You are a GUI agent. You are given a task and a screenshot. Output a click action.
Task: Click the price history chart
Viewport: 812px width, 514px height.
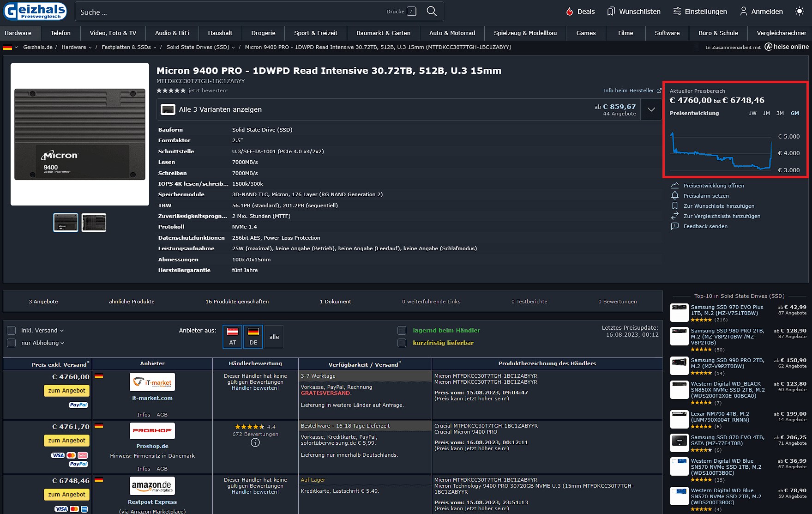[x=720, y=151]
